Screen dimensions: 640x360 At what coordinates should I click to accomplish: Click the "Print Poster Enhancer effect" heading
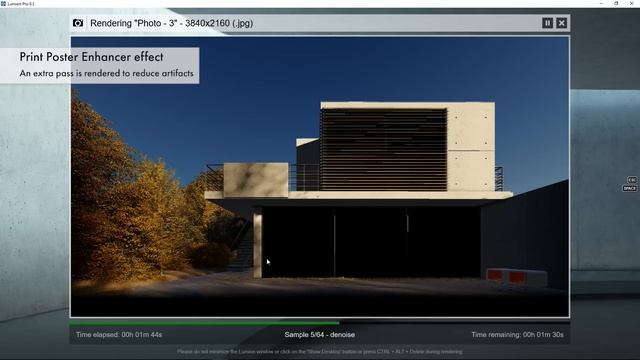91,57
